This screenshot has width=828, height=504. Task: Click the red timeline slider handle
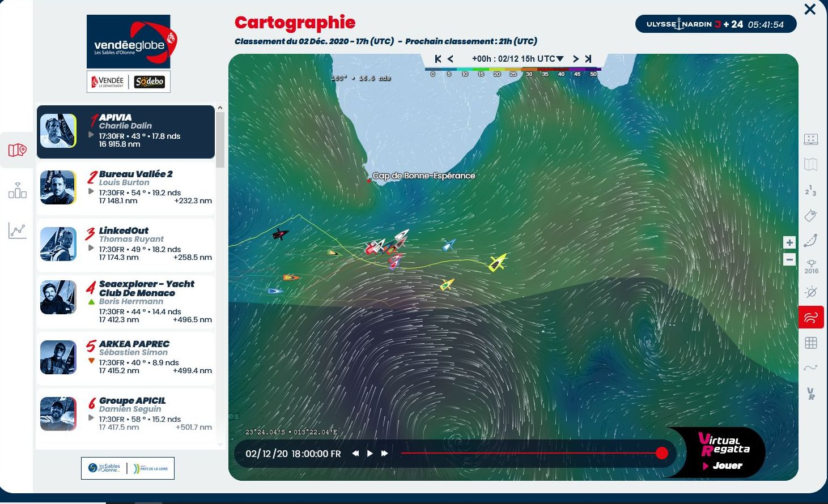click(661, 453)
